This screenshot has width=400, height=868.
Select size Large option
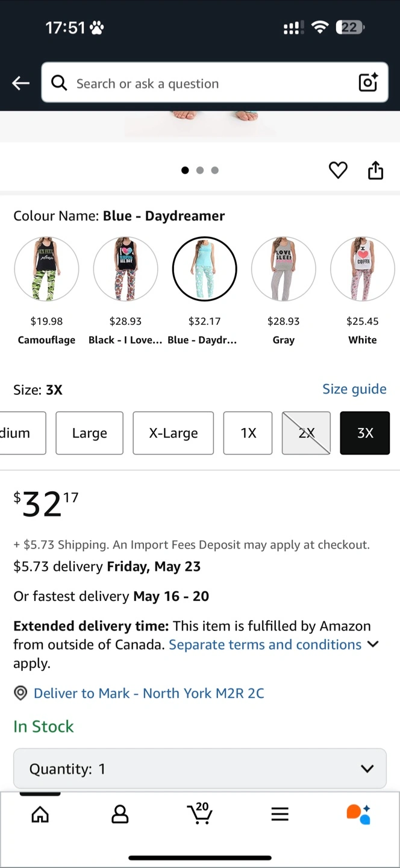(x=89, y=433)
